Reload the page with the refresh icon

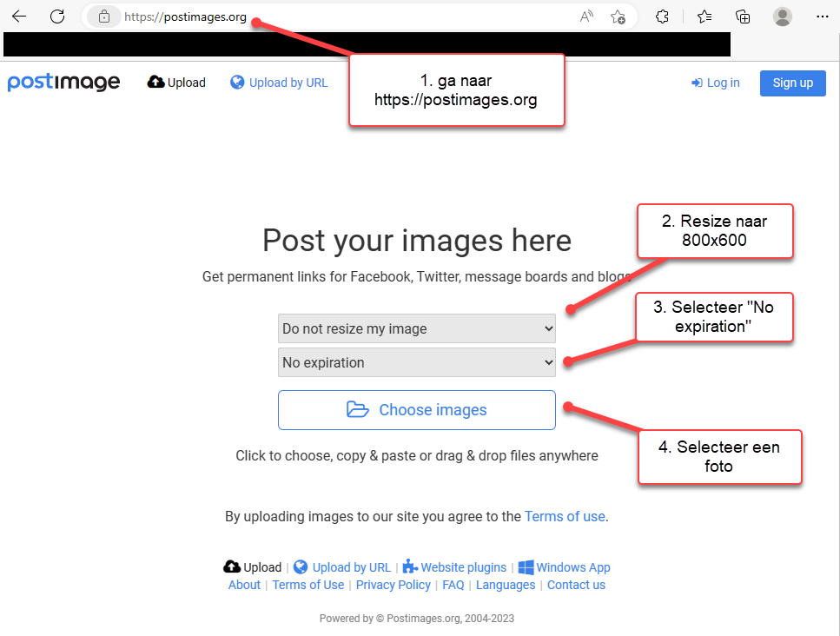click(57, 17)
